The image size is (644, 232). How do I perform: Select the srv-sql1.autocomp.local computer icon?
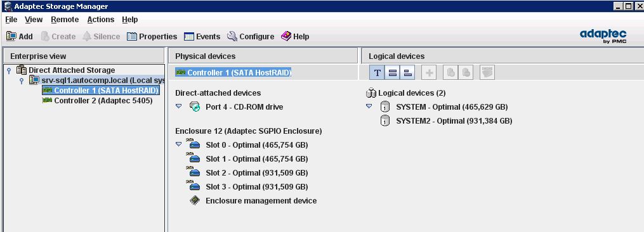click(34, 80)
